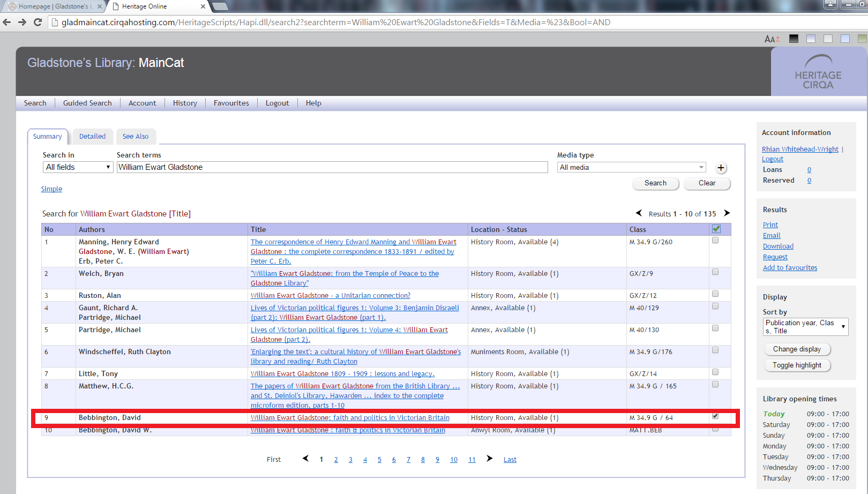Viewport: 868px width, 494px height.
Task: Click the next page arrow after page 11
Action: coord(489,459)
